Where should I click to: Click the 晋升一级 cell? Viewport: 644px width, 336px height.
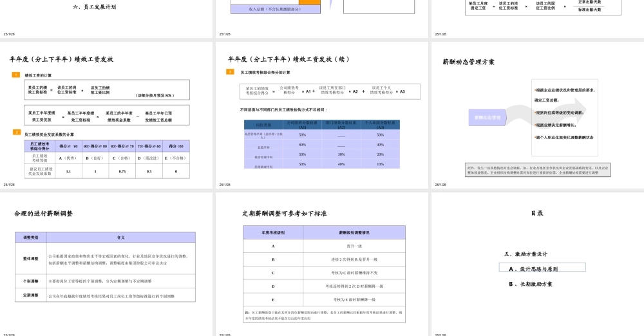[x=354, y=246]
